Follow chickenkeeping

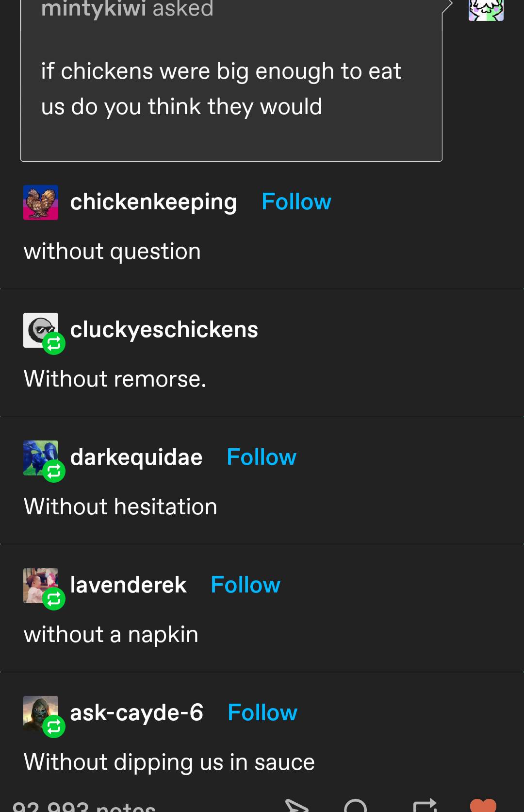point(296,202)
